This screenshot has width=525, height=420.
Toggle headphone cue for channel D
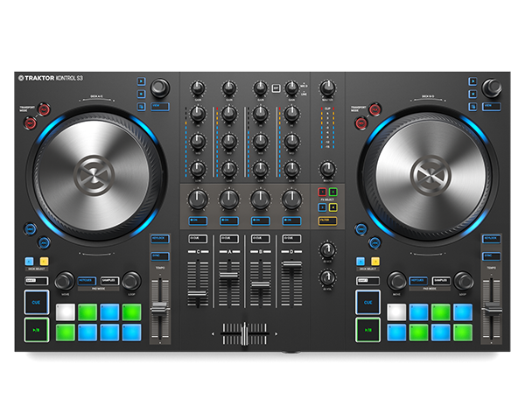291,239
